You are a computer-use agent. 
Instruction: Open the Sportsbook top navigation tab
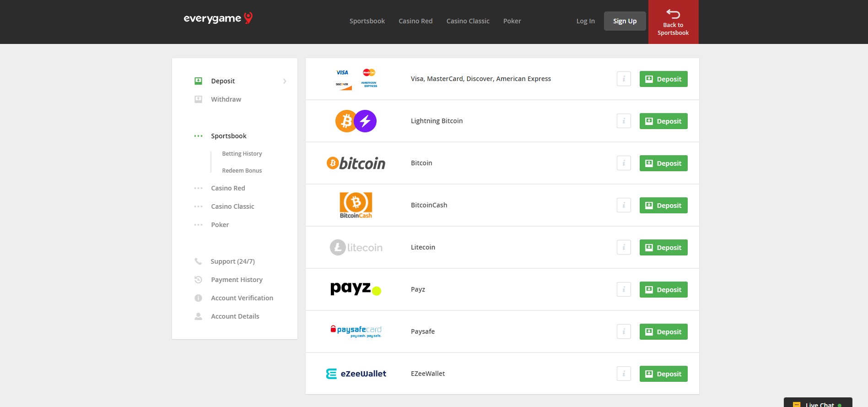[x=367, y=21]
